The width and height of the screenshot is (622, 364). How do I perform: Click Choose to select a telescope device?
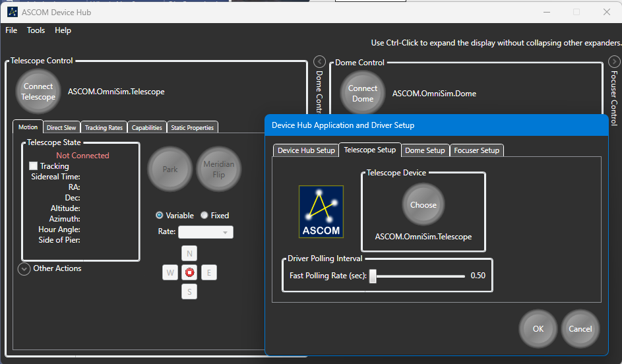(x=423, y=204)
